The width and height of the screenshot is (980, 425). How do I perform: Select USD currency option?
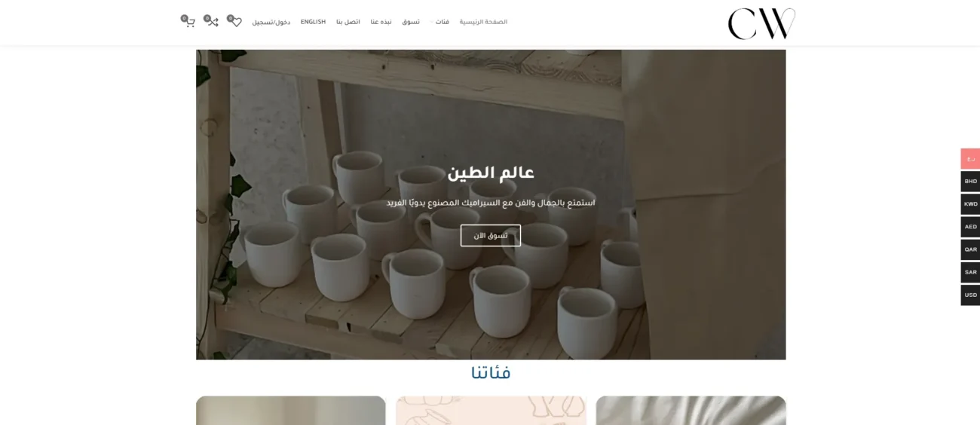(x=970, y=295)
